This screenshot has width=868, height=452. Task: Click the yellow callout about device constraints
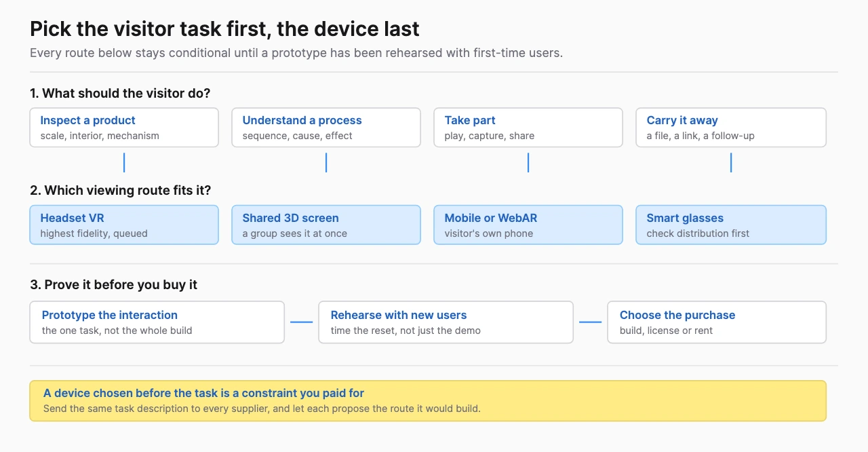coord(428,400)
